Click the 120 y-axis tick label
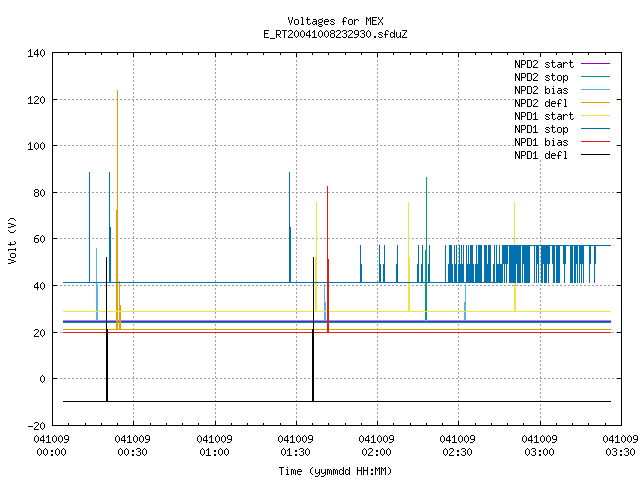The height and width of the screenshot is (480, 640). pos(36,100)
